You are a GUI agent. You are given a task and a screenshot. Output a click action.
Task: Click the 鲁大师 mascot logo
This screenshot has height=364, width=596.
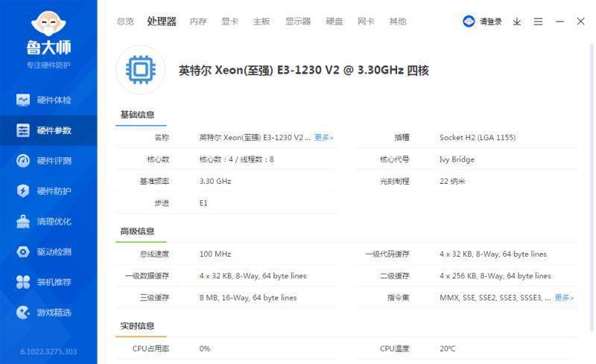click(x=48, y=24)
